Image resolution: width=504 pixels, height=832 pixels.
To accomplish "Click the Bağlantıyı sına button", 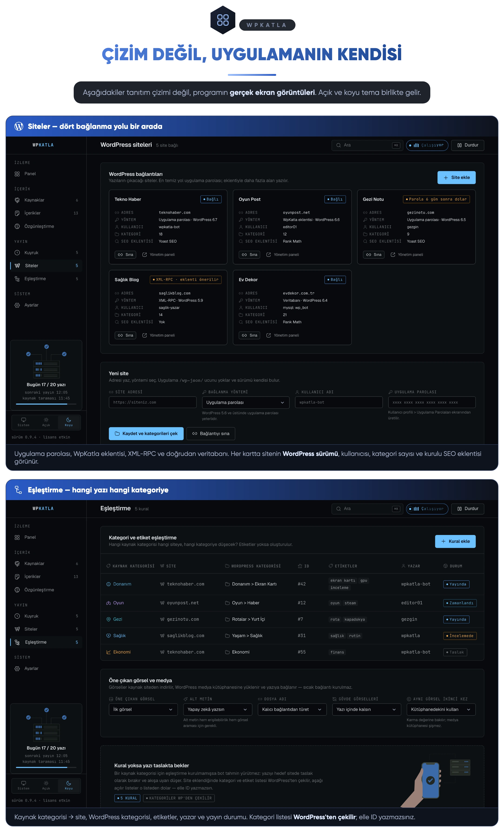I will pyautogui.click(x=211, y=434).
